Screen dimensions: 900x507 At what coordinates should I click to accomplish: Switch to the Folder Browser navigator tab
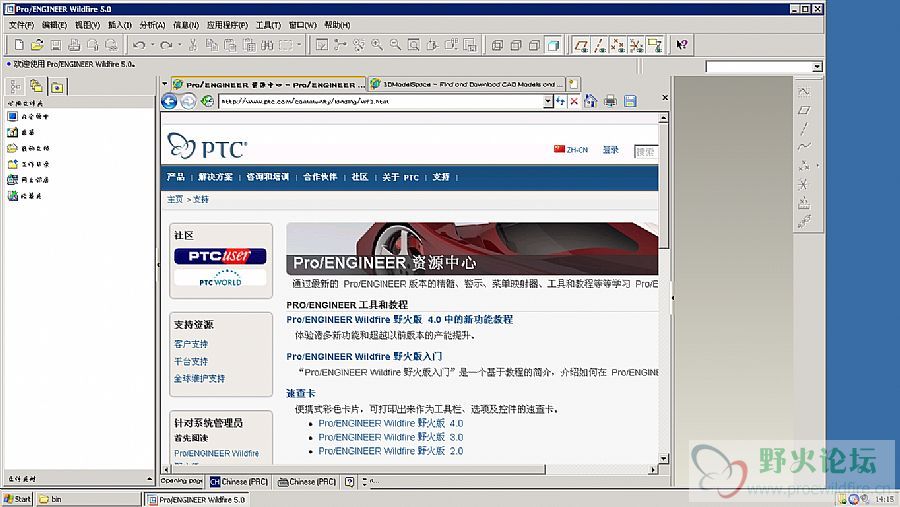36,86
